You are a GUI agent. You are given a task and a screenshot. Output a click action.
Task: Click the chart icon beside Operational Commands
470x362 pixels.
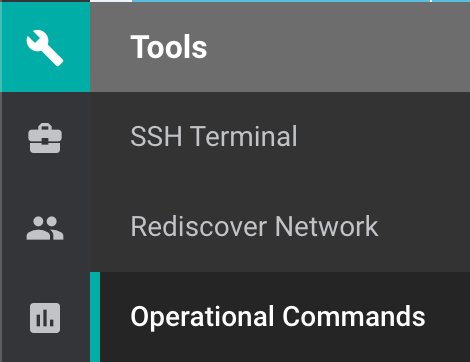[x=45, y=318]
